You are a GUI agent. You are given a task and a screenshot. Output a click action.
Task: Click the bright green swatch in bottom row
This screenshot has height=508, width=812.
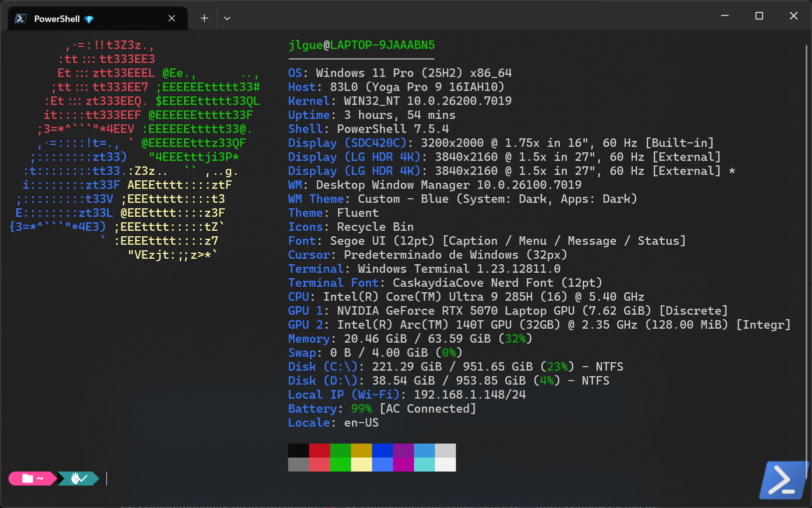340,465
